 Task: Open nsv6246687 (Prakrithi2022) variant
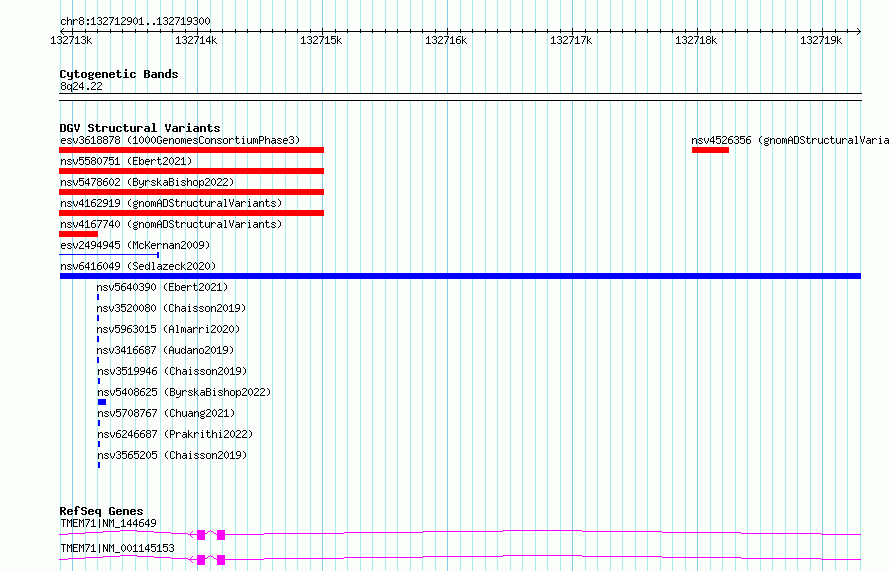(175, 434)
